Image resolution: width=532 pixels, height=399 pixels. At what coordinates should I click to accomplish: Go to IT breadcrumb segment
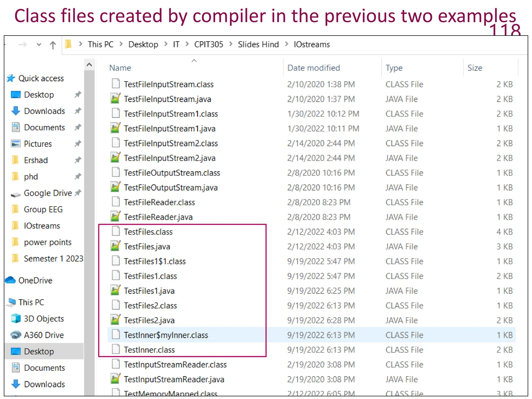[x=176, y=44]
